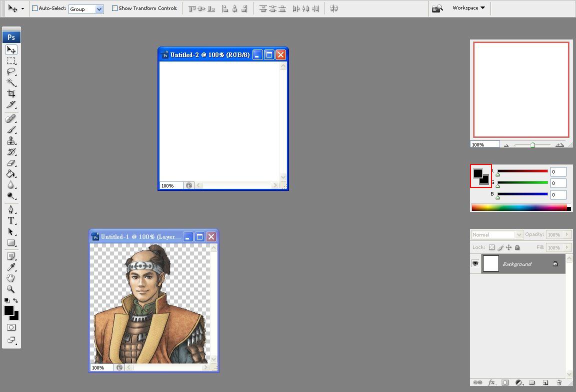
Task: Change screen mode at toolbox bottom
Action: [x=11, y=340]
